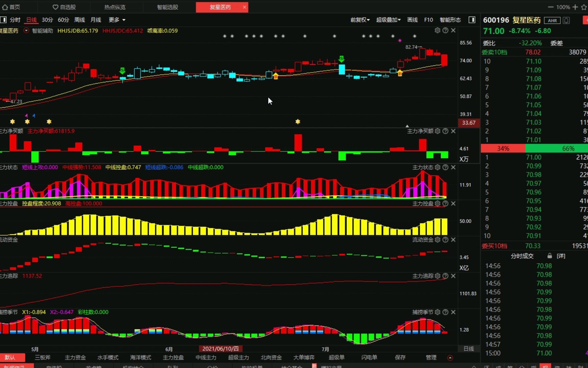588x368 pixels.
Task: Click the yellow star marker under June candles
Action: pos(298,122)
